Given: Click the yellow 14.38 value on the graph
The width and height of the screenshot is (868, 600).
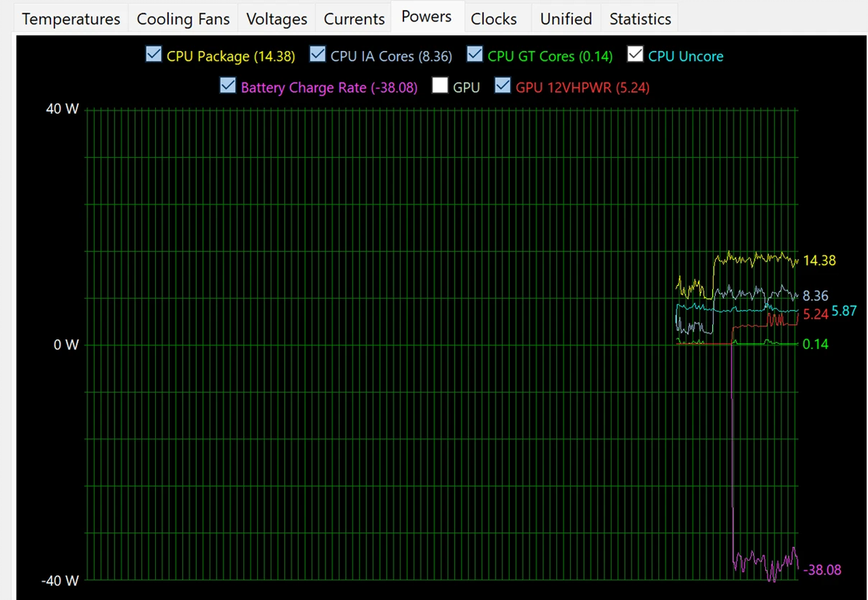Looking at the screenshot, I should click(819, 260).
